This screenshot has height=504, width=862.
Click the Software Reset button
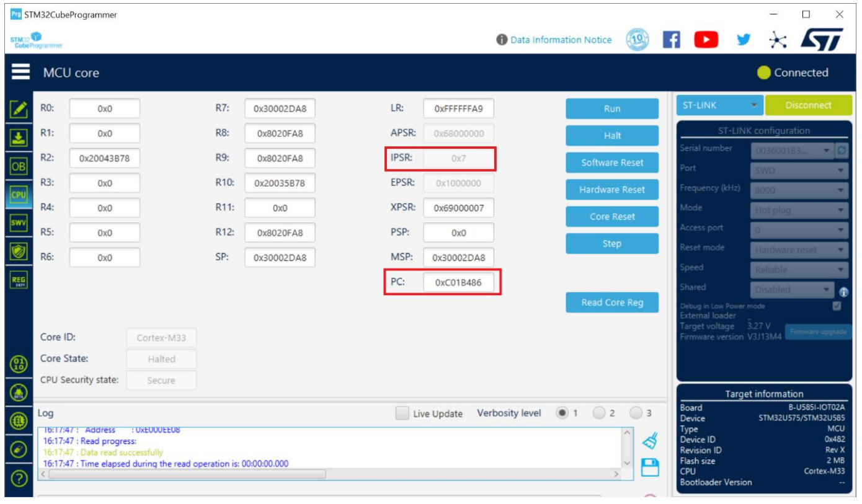tap(612, 162)
